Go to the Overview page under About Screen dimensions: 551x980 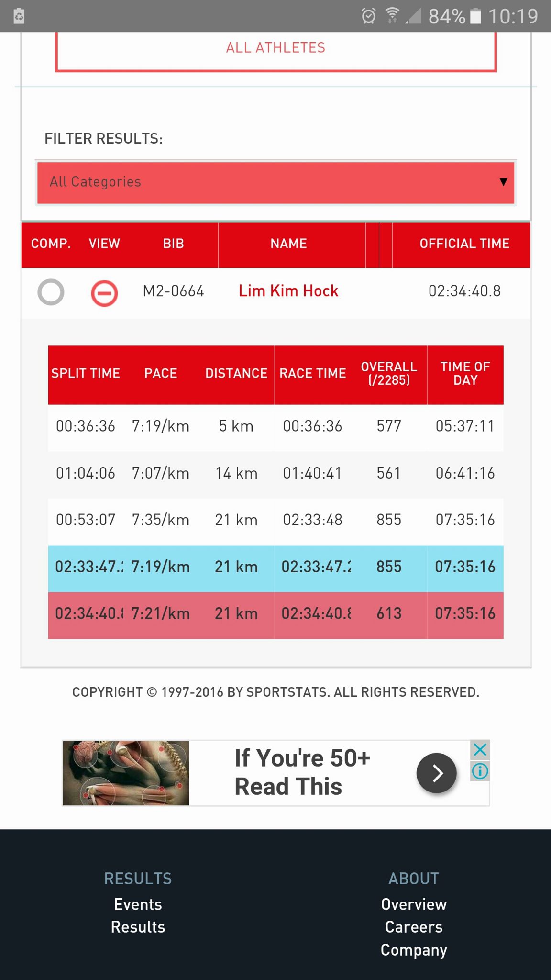(x=414, y=904)
